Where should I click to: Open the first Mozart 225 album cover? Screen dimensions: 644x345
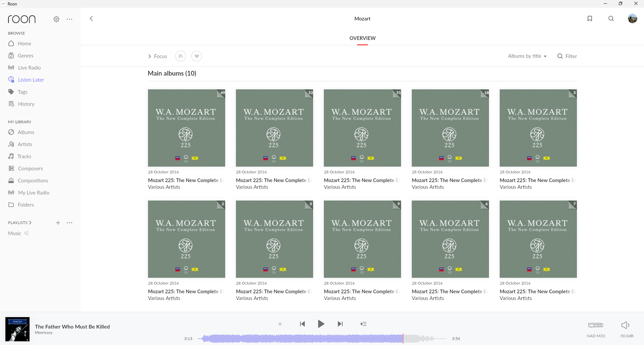point(187,128)
